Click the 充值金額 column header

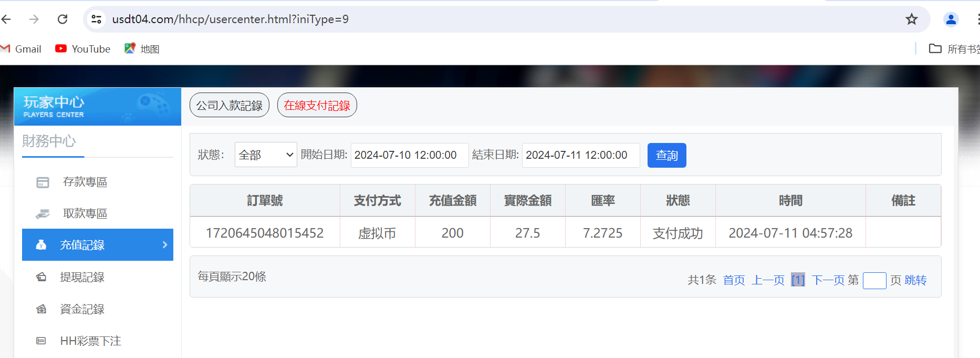(x=453, y=200)
